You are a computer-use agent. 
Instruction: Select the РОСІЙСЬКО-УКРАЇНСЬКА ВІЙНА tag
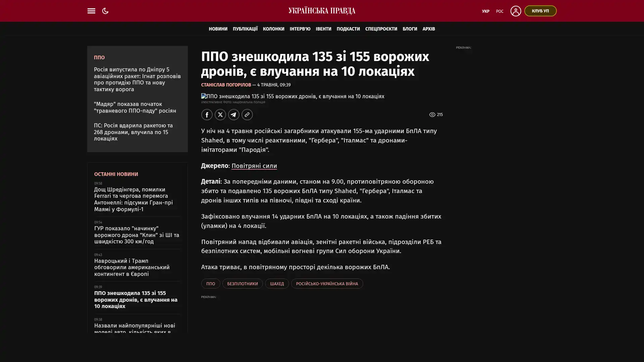pyautogui.click(x=327, y=284)
